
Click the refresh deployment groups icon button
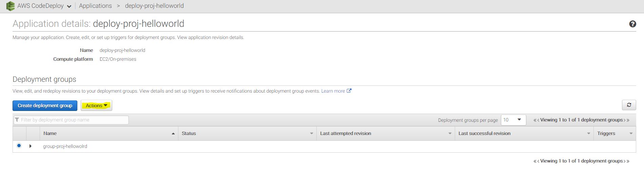pyautogui.click(x=629, y=105)
